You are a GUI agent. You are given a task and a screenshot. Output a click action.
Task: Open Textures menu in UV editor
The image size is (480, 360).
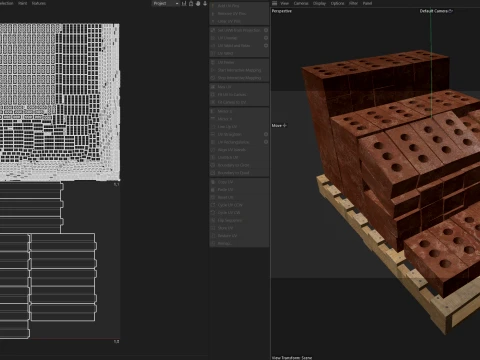[x=39, y=3]
